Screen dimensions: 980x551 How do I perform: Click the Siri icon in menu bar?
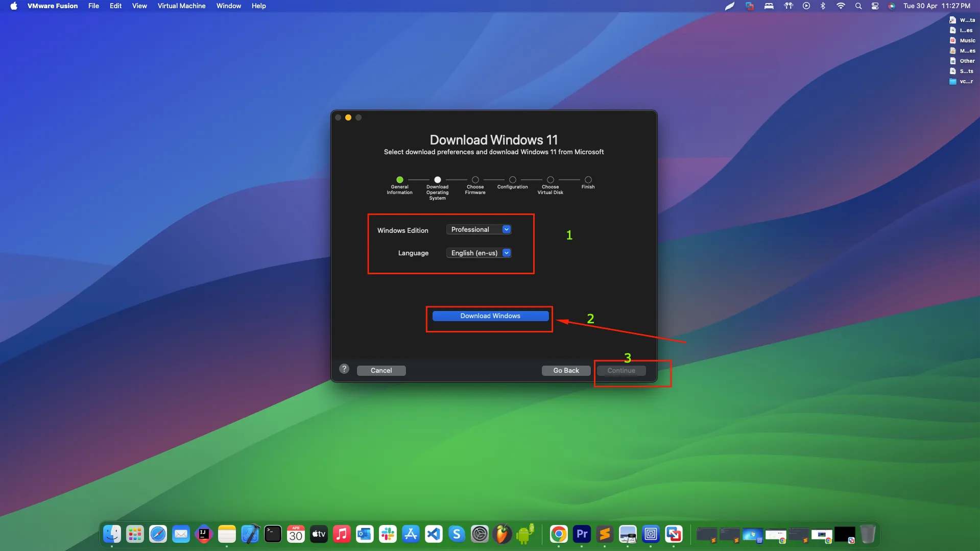891,6
